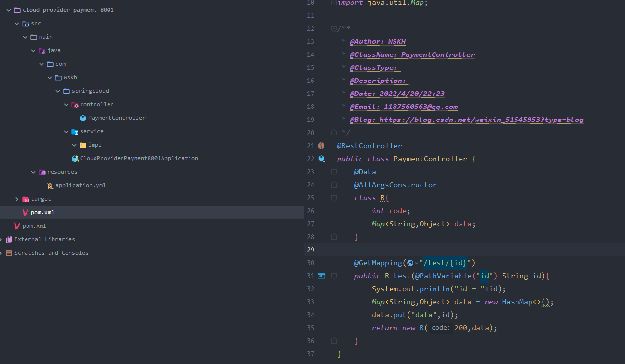Image resolution: width=625 pixels, height=364 pixels.
Task: Open CloudProviderPayment8001Application class
Action: pyautogui.click(x=139, y=158)
